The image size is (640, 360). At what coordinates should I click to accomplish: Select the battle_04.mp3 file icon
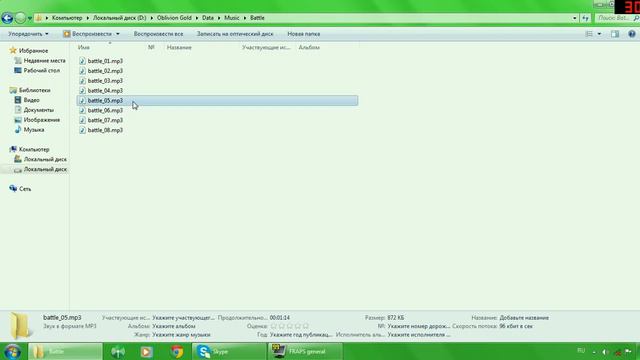tap(82, 90)
